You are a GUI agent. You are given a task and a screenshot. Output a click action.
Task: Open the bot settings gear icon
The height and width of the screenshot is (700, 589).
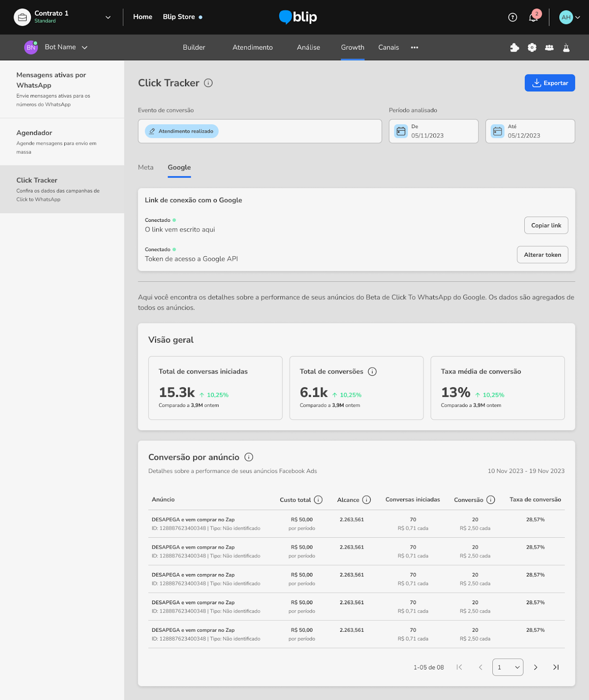pos(532,47)
